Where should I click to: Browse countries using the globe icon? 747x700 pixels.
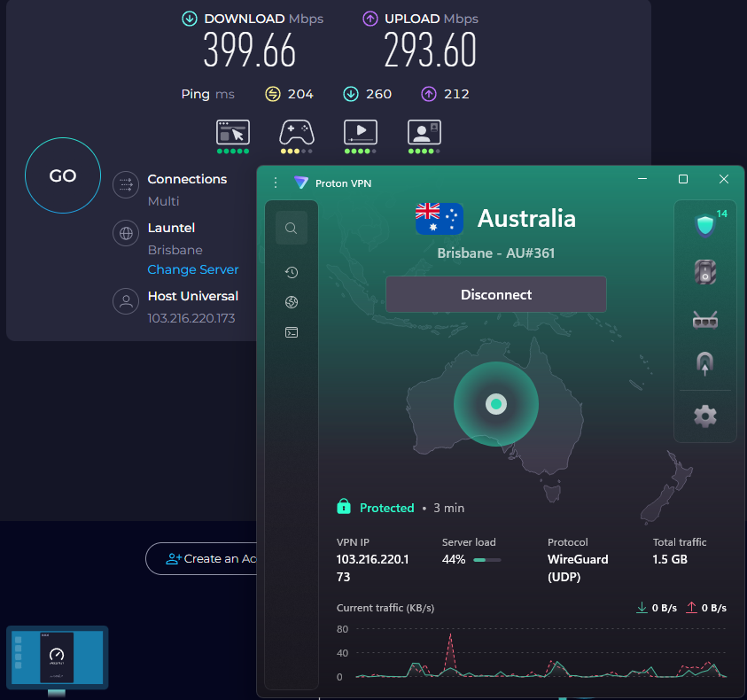(292, 302)
